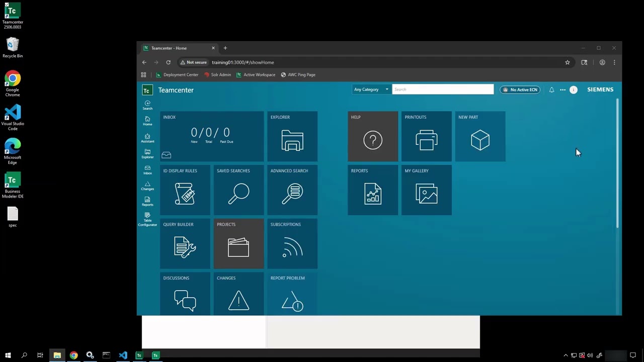
Task: Open the Subscriptions tile
Action: tap(292, 244)
